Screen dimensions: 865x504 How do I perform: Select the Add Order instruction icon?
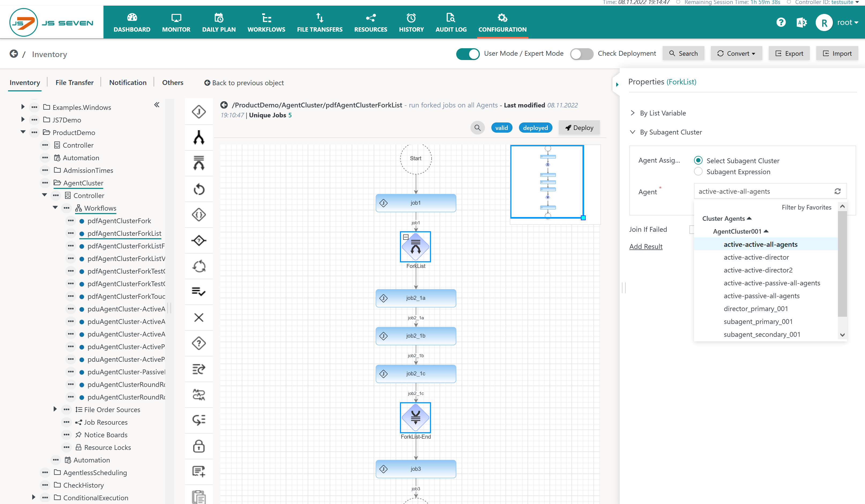[199, 471]
